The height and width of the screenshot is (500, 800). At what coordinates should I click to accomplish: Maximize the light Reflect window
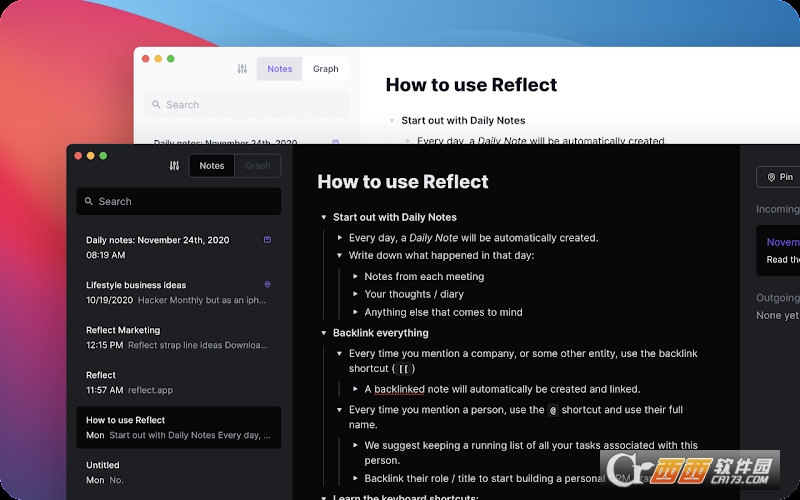tap(171, 59)
